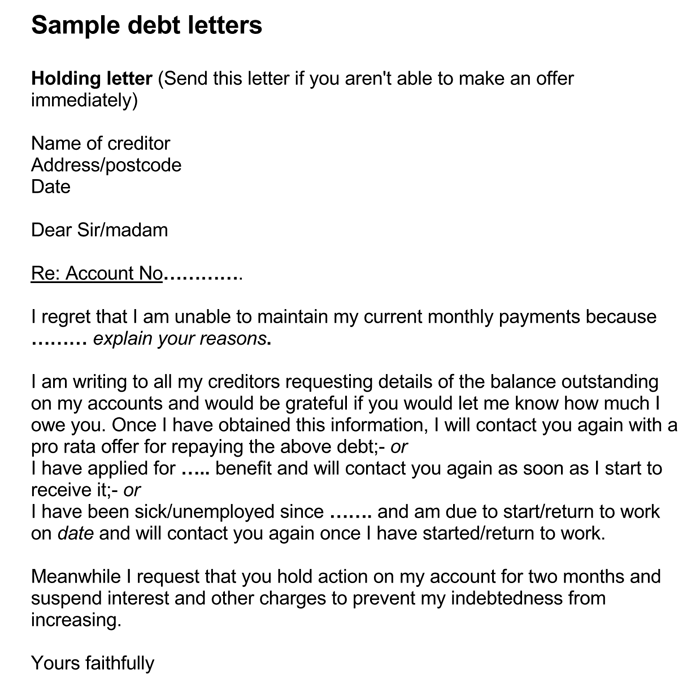Select the "Address/postcode" line
The width and height of the screenshot is (700, 687).
pos(106,165)
